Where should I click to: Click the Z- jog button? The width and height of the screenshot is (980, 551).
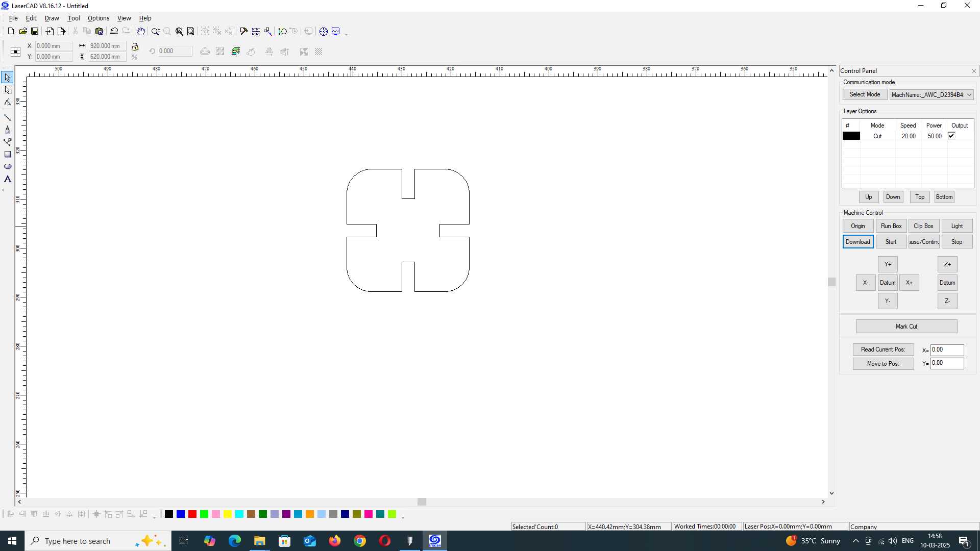[947, 301]
